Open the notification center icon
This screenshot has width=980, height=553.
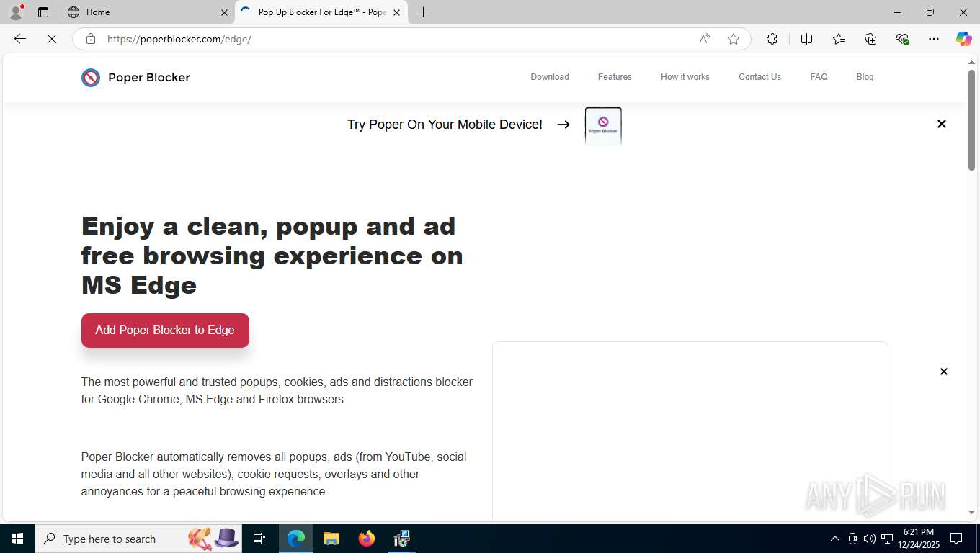point(956,539)
